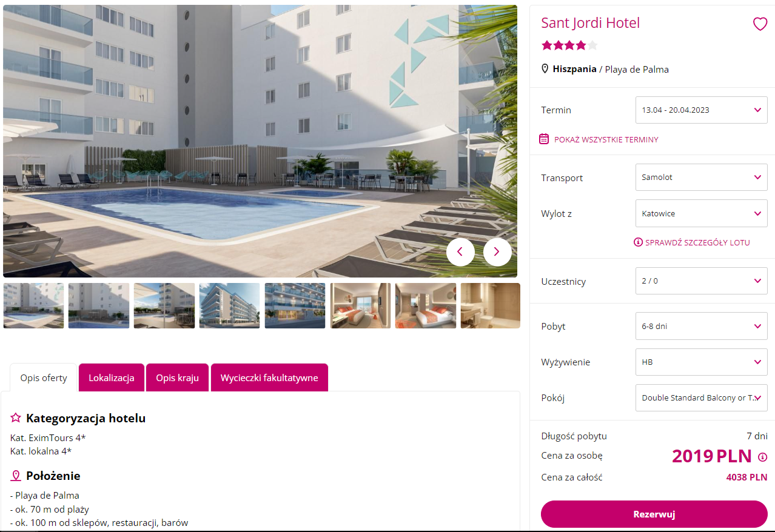
Task: Open the Pokój room type dropdown
Action: pos(702,398)
